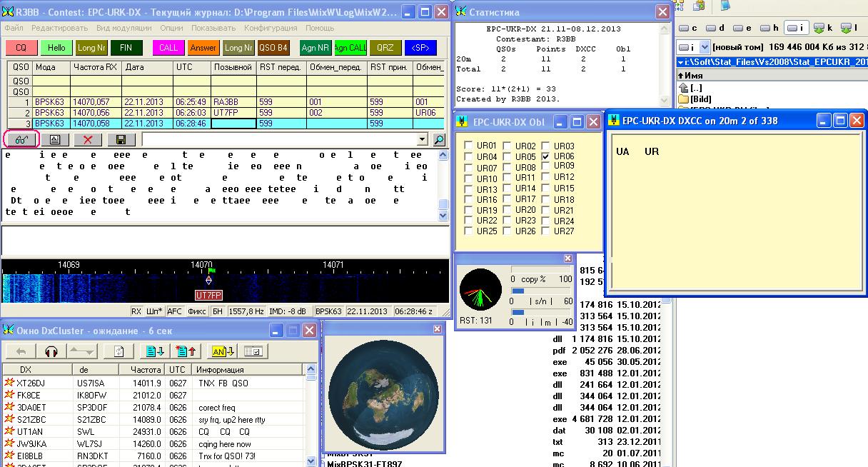Tick the UR27 checkbox
This screenshot has width=868, height=467.
(x=546, y=231)
